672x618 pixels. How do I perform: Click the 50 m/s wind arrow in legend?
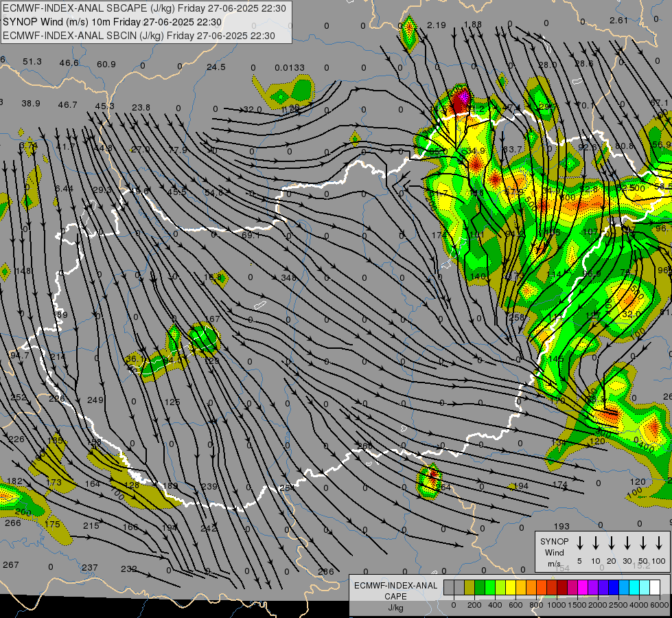point(643,543)
